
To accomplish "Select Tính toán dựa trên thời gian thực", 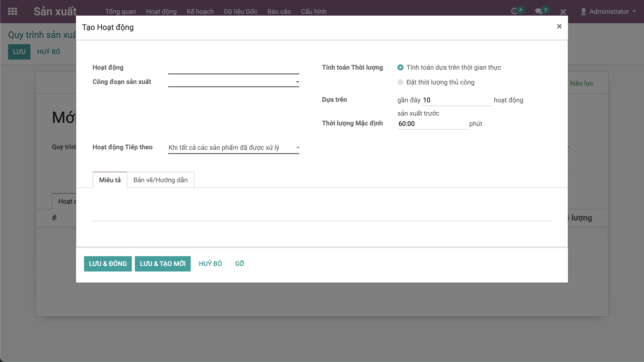I will pyautogui.click(x=400, y=67).
